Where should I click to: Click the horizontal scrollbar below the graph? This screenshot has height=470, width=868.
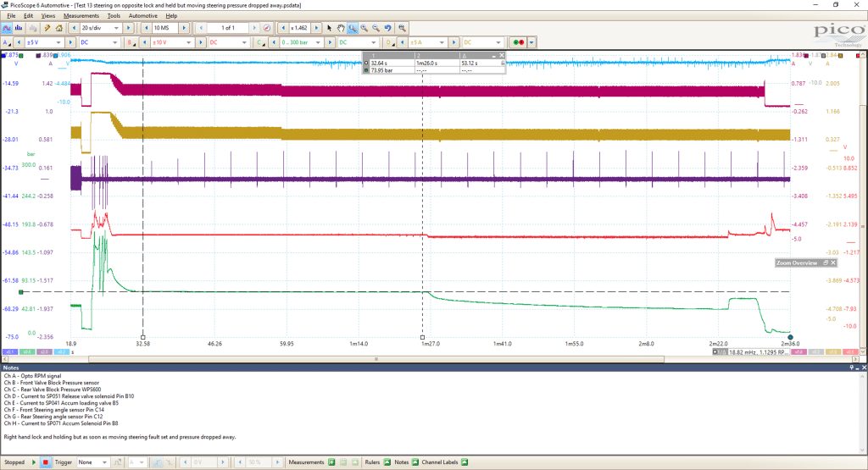pyautogui.click(x=376, y=359)
